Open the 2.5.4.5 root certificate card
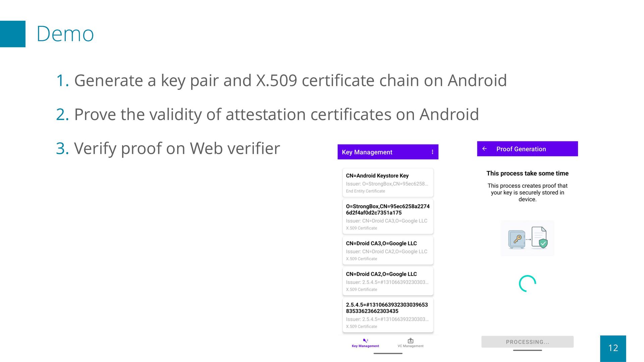644x362 pixels. (x=388, y=315)
